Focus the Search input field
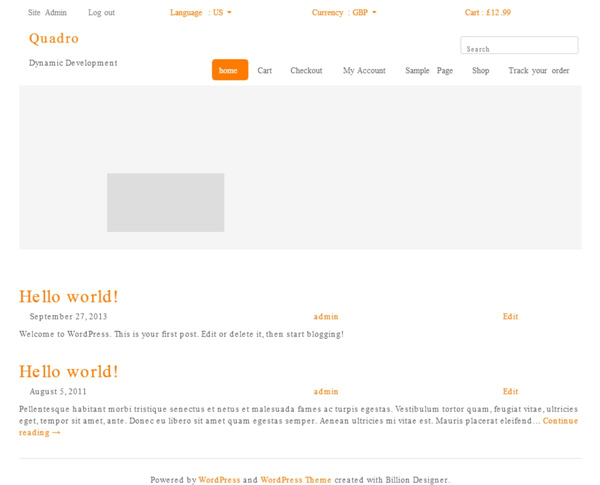 pos(519,46)
